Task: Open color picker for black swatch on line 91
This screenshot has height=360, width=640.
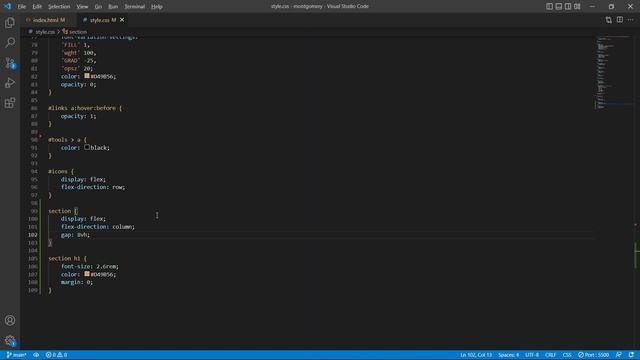Action: pos(87,147)
